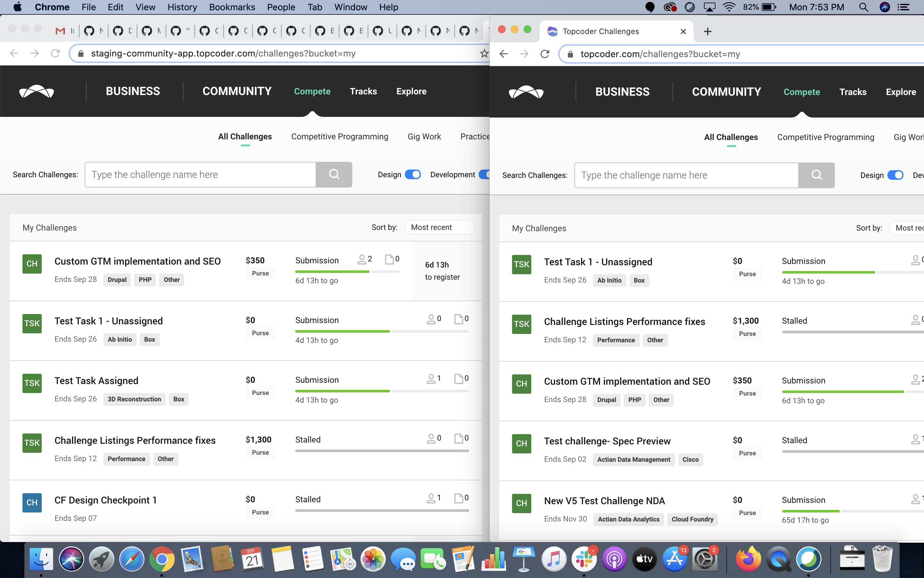
Task: Click New V5 Test Challenge NDA progress bar
Action: point(853,511)
